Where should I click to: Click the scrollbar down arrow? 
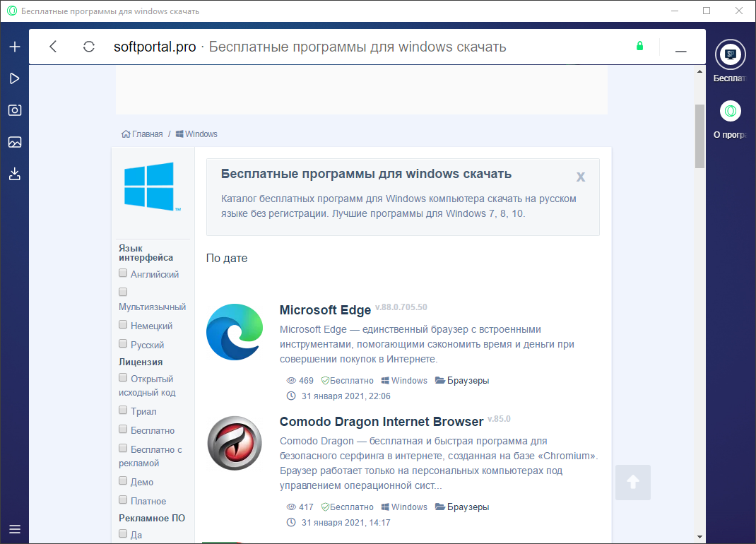pos(699,537)
